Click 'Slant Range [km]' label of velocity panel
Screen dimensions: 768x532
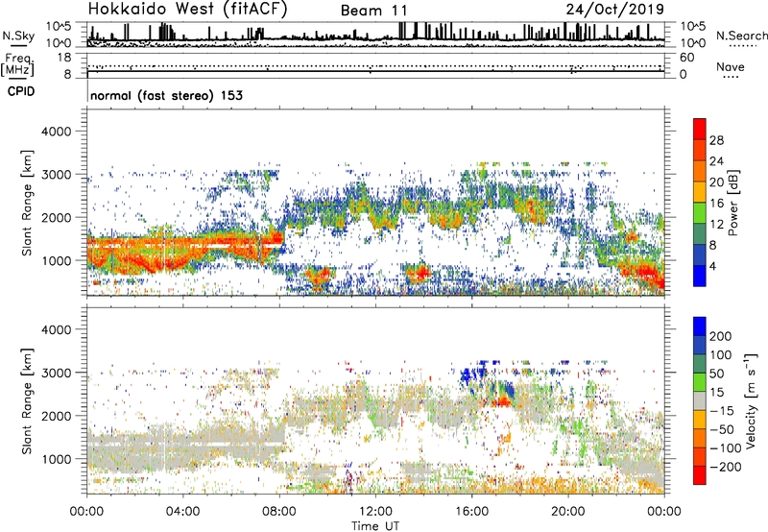tap(27, 401)
